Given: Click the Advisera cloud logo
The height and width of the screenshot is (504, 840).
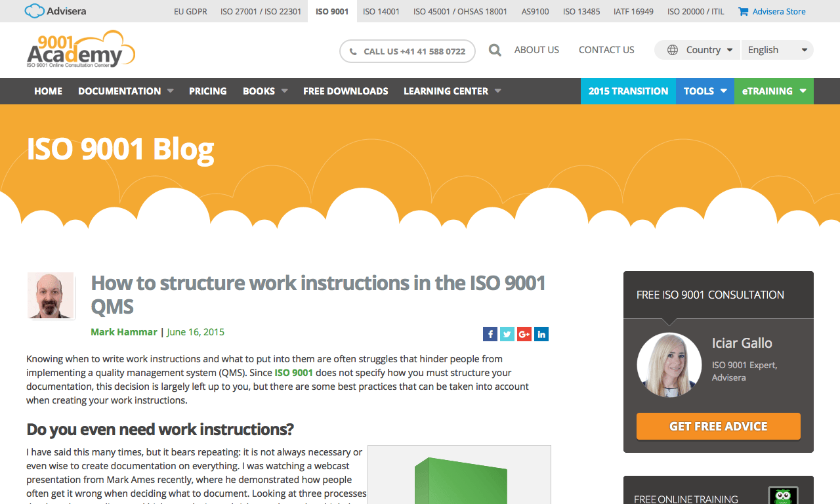Looking at the screenshot, I should (55, 11).
